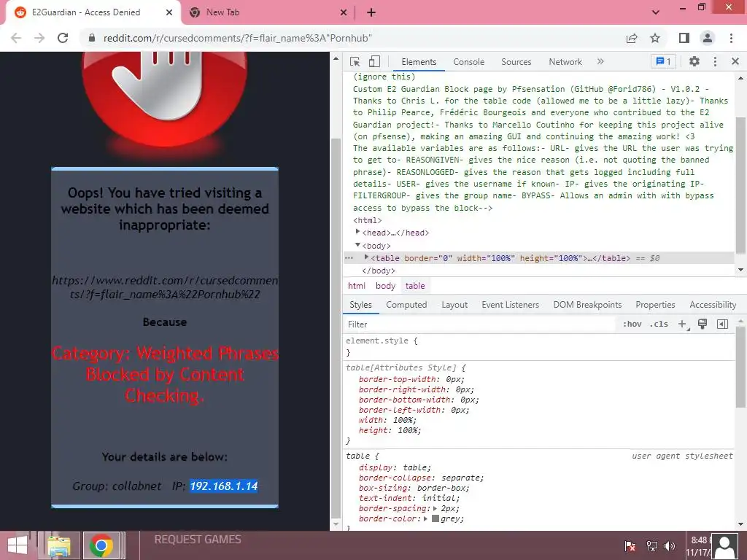This screenshot has height=560, width=747.
Task: Select the Properties pane tab
Action: pyautogui.click(x=655, y=305)
